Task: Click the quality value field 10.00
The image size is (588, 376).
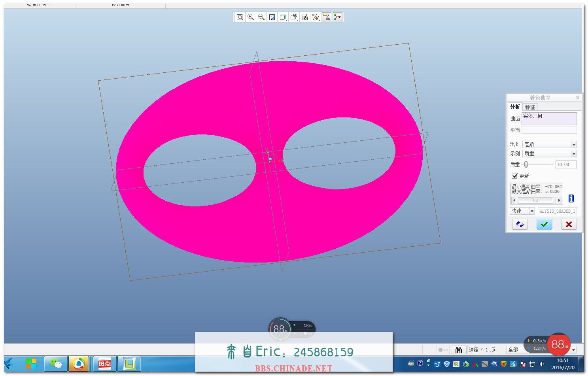Action: (566, 164)
